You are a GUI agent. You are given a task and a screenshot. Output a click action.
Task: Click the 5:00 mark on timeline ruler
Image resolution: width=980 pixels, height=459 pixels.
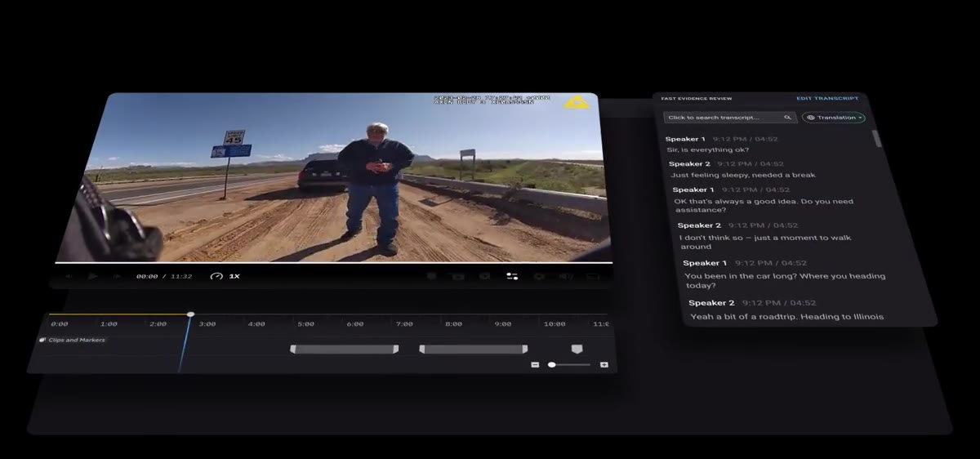point(306,324)
